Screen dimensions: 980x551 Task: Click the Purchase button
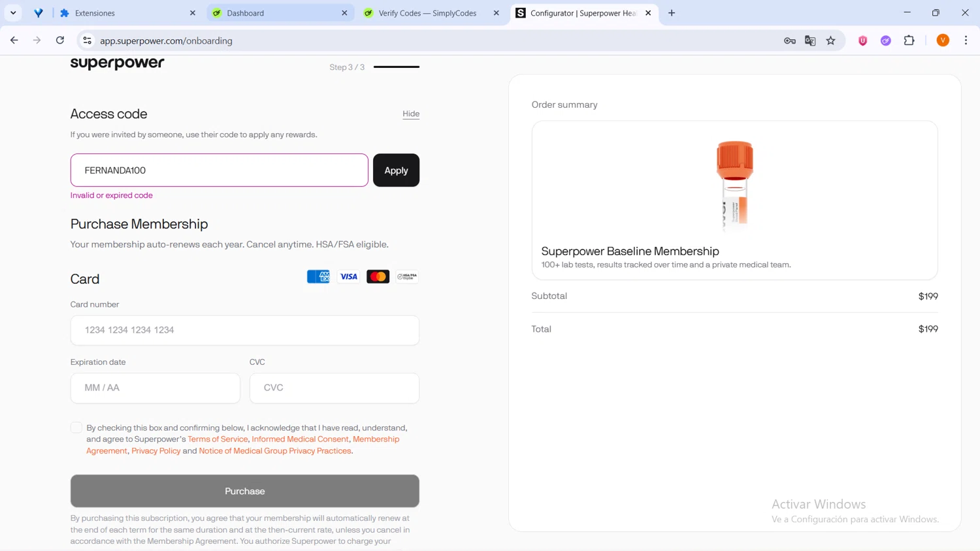tap(245, 491)
